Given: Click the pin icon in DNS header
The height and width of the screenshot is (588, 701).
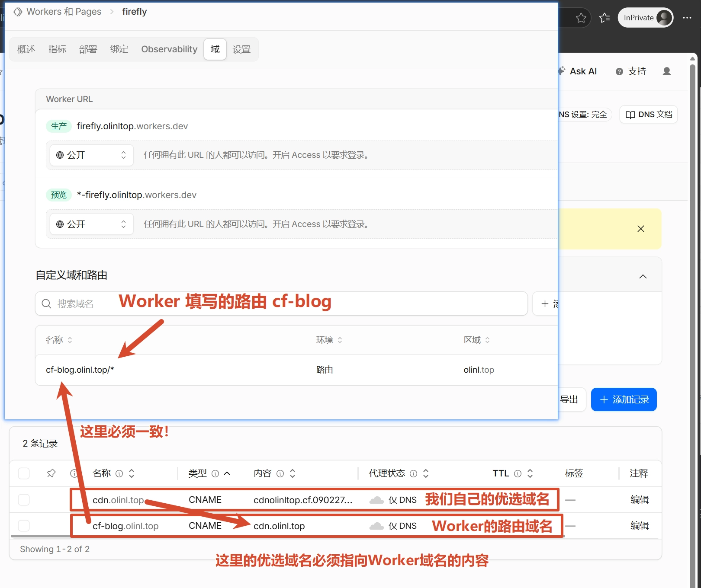Looking at the screenshot, I should point(51,473).
